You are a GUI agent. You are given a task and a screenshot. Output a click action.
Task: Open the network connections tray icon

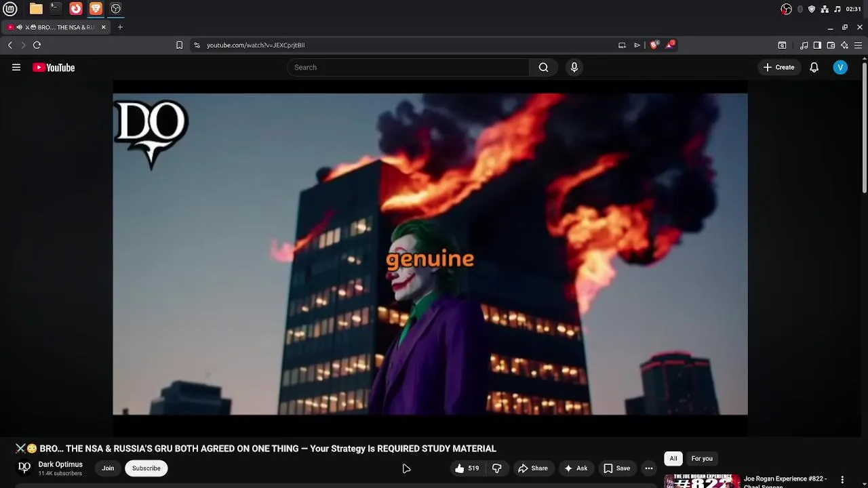[825, 9]
